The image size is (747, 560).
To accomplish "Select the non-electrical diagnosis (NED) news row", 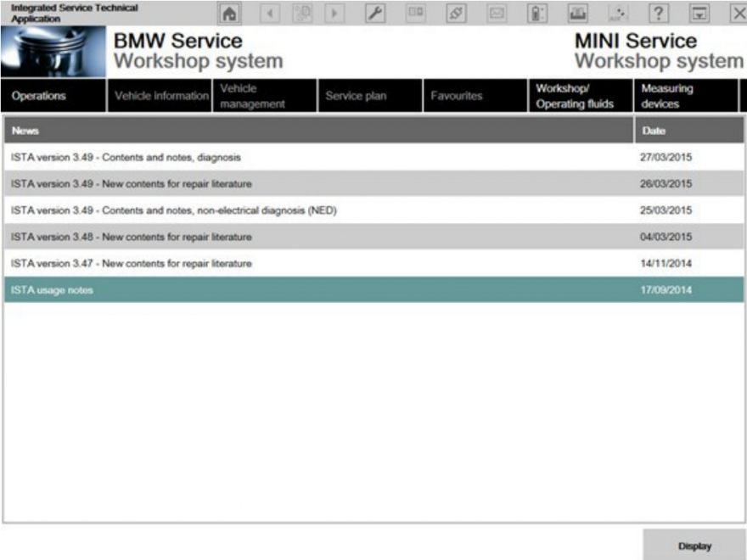I will pyautogui.click(x=374, y=210).
